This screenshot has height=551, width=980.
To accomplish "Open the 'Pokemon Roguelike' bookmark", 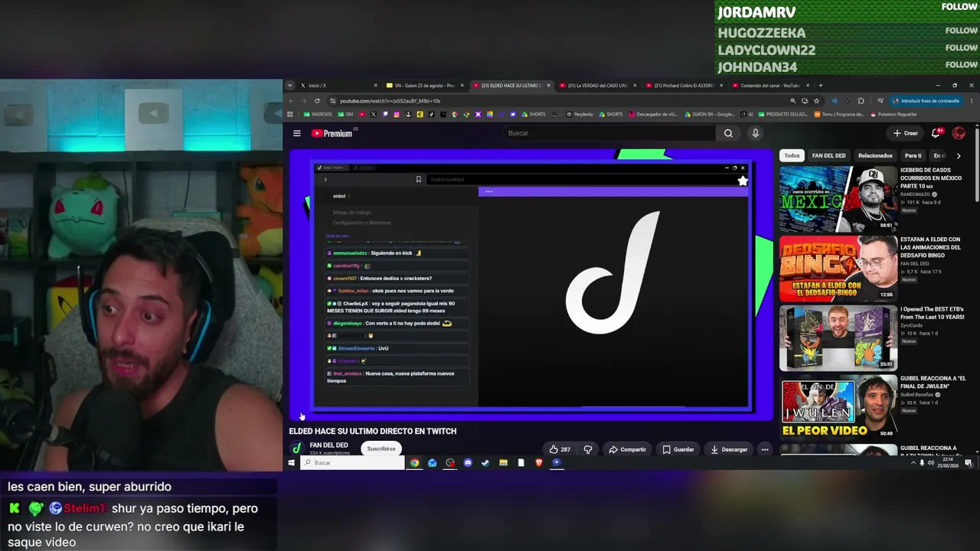I will click(893, 114).
